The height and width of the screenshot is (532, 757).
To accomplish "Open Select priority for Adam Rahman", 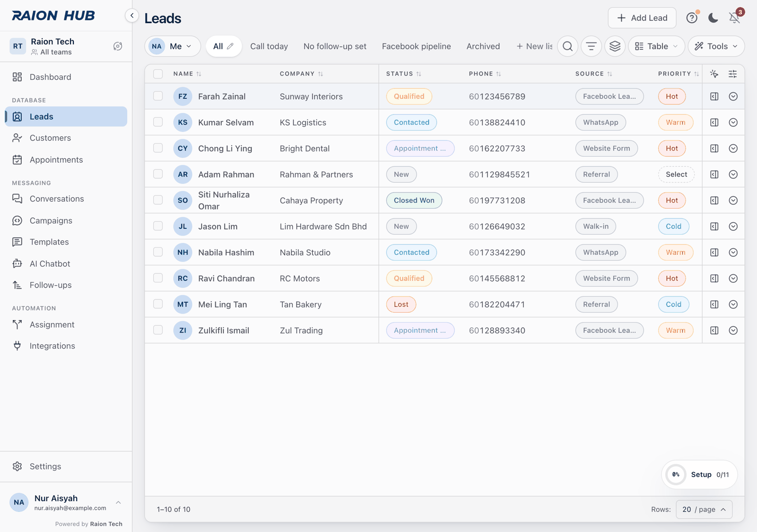I will 676,174.
